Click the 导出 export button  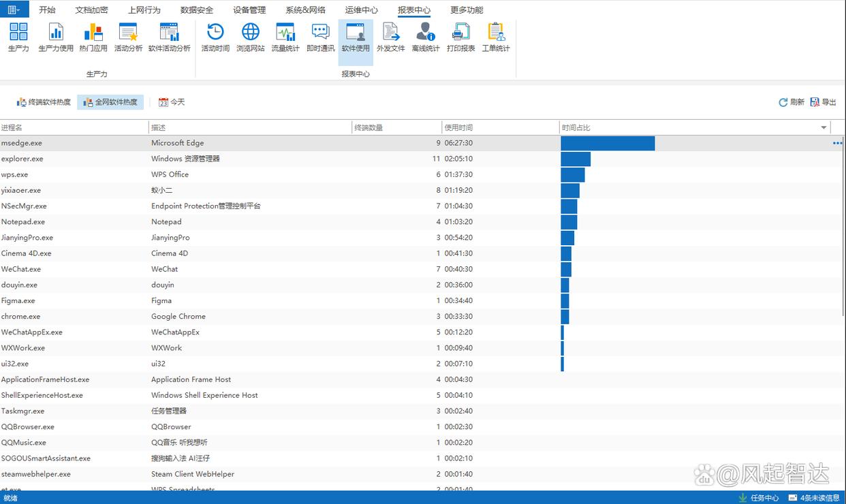pyautogui.click(x=824, y=102)
